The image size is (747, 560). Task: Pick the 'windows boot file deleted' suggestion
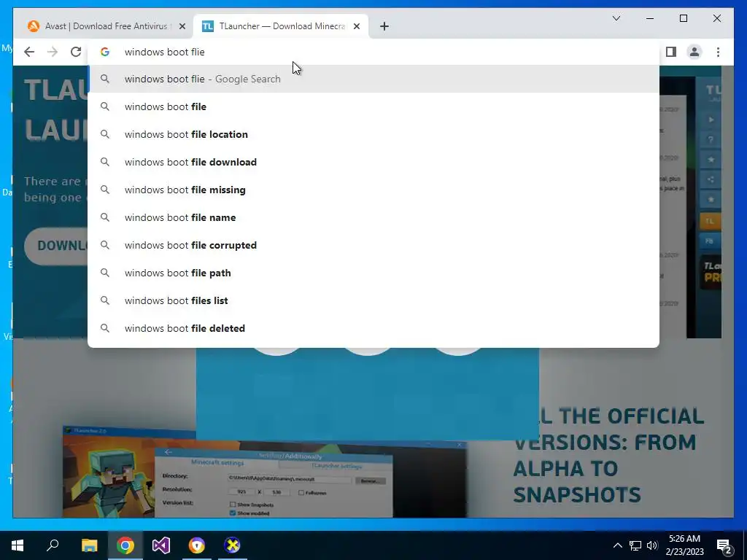373,328
